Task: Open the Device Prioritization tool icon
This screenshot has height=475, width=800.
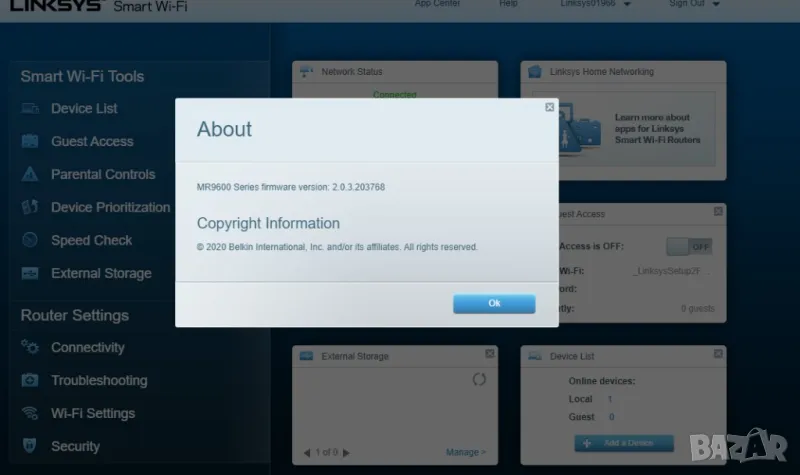Action: 30,208
